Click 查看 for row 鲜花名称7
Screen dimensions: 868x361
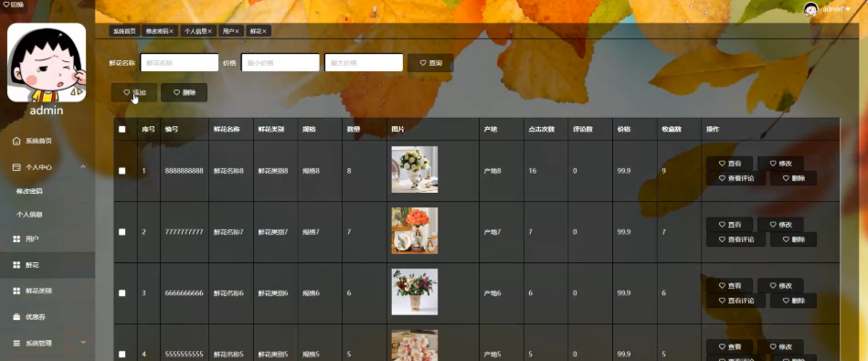click(729, 224)
